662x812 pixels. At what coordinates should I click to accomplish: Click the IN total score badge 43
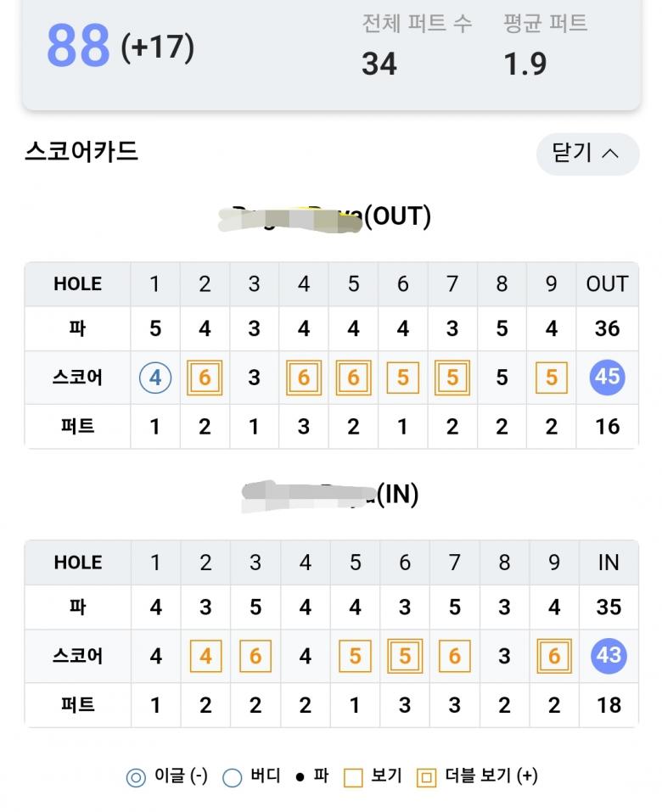tap(608, 656)
